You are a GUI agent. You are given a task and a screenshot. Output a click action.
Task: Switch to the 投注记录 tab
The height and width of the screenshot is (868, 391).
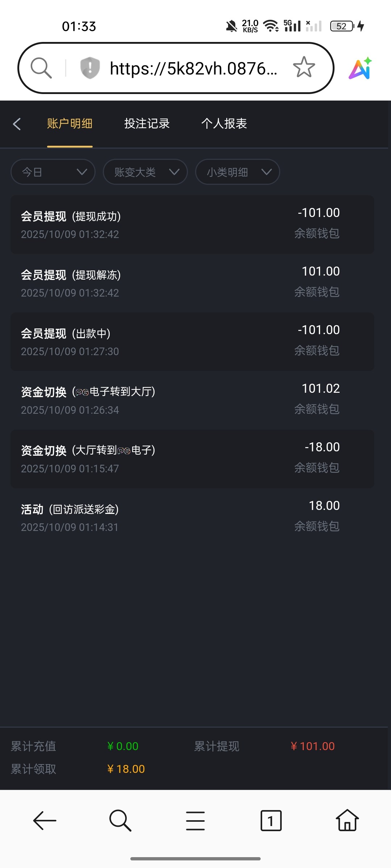pyautogui.click(x=147, y=124)
